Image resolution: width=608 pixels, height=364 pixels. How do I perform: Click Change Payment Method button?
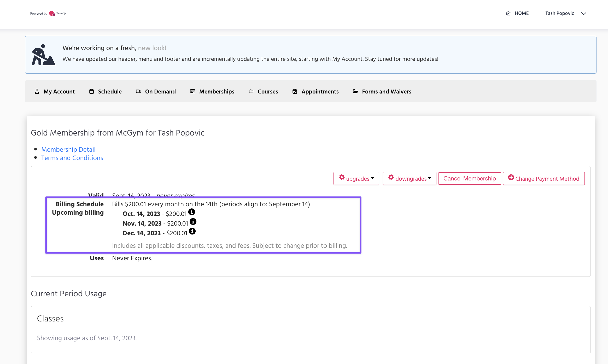coord(544,179)
